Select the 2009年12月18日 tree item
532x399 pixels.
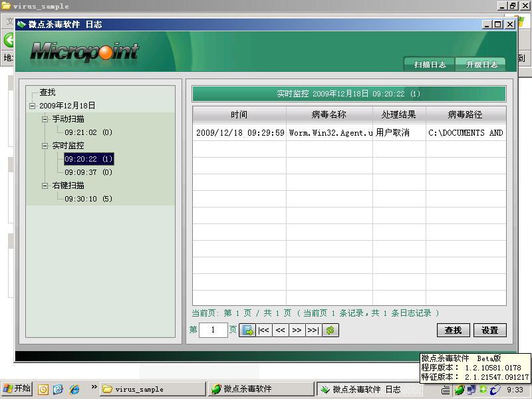click(x=67, y=106)
